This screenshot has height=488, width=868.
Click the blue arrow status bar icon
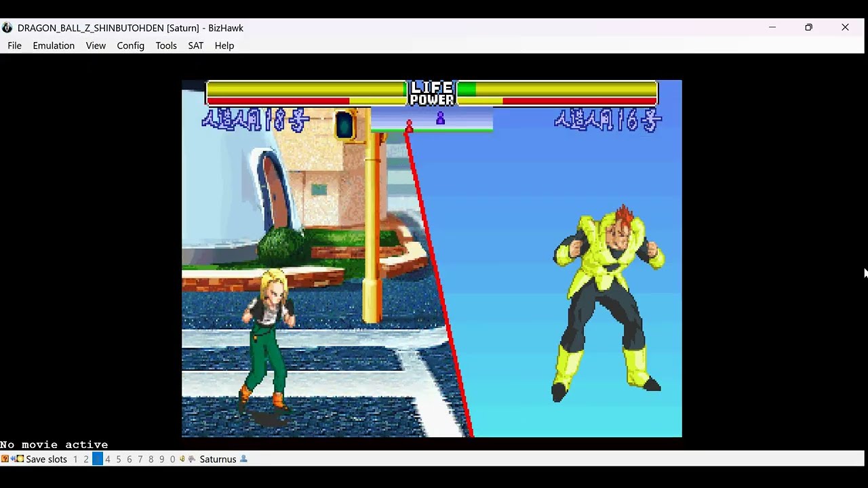(12, 459)
